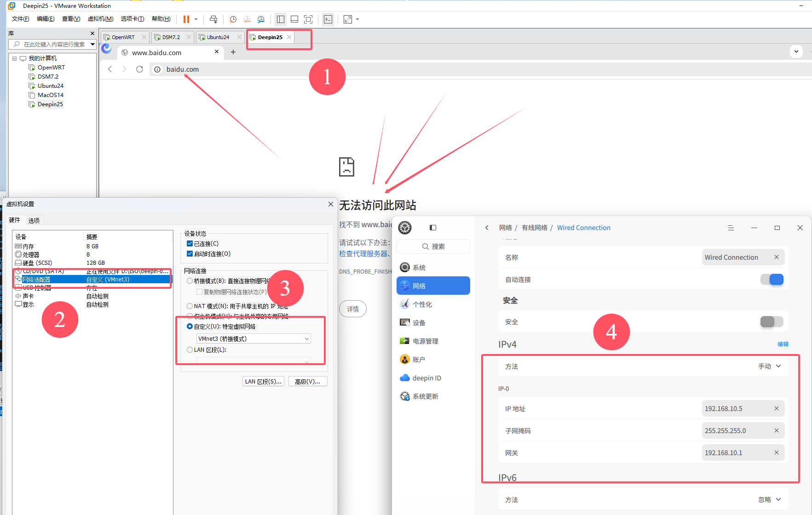The height and width of the screenshot is (515, 812).
Task: Open the snapshot manager wrench icon
Action: tap(261, 19)
